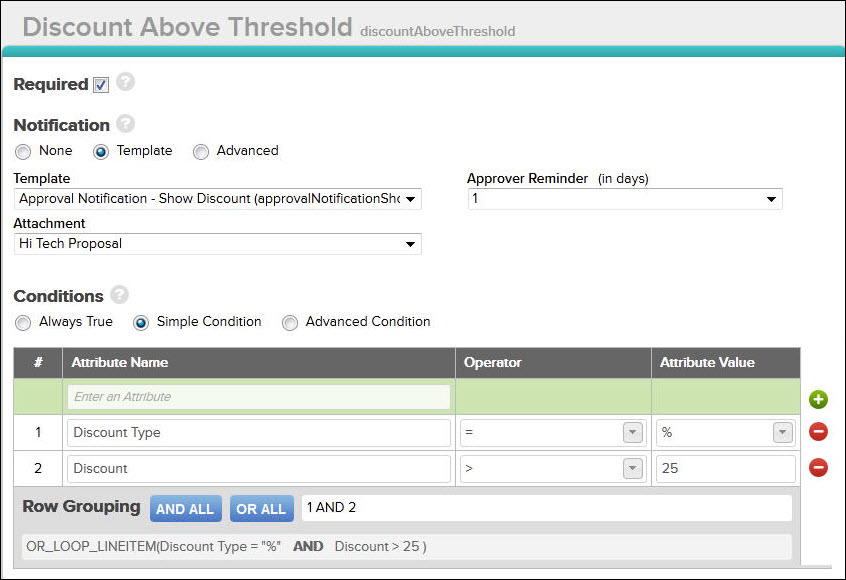Remove the Discount Type condition row
The image size is (846, 580).
pos(818,431)
